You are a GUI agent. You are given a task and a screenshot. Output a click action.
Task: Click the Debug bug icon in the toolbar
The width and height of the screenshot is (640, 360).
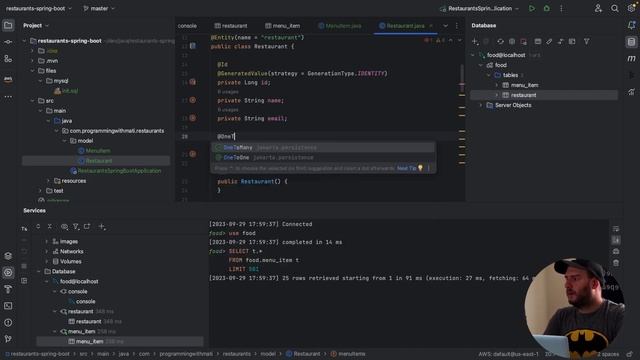(547, 8)
